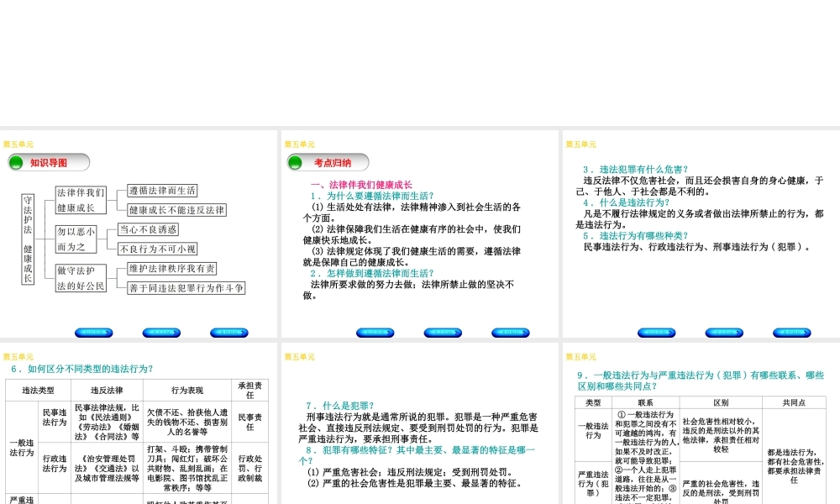
Task: Click leftmost blue button on 知识导图 slide
Action: [x=94, y=333]
